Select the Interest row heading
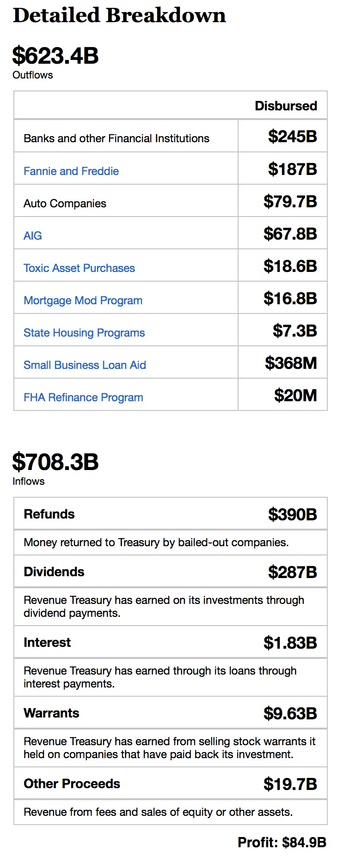Screen dimensions: 356x868 point(47,643)
